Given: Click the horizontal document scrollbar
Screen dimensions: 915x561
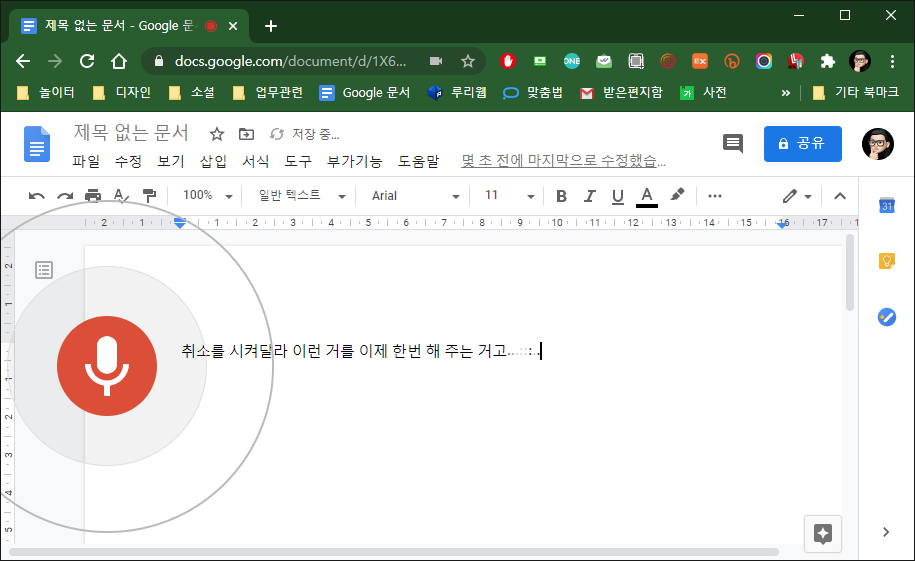Looking at the screenshot, I should pyautogui.click(x=394, y=552).
